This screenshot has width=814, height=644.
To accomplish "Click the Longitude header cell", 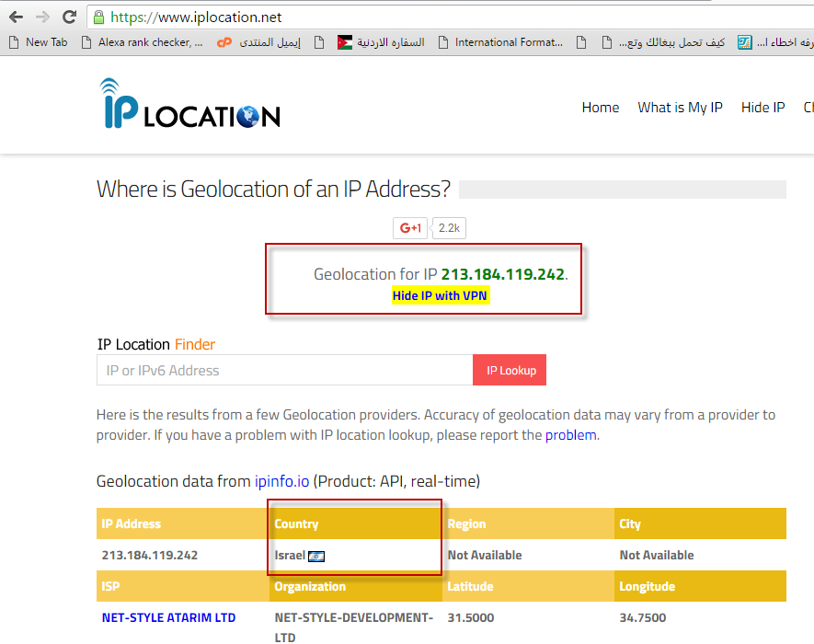I will click(x=700, y=586).
